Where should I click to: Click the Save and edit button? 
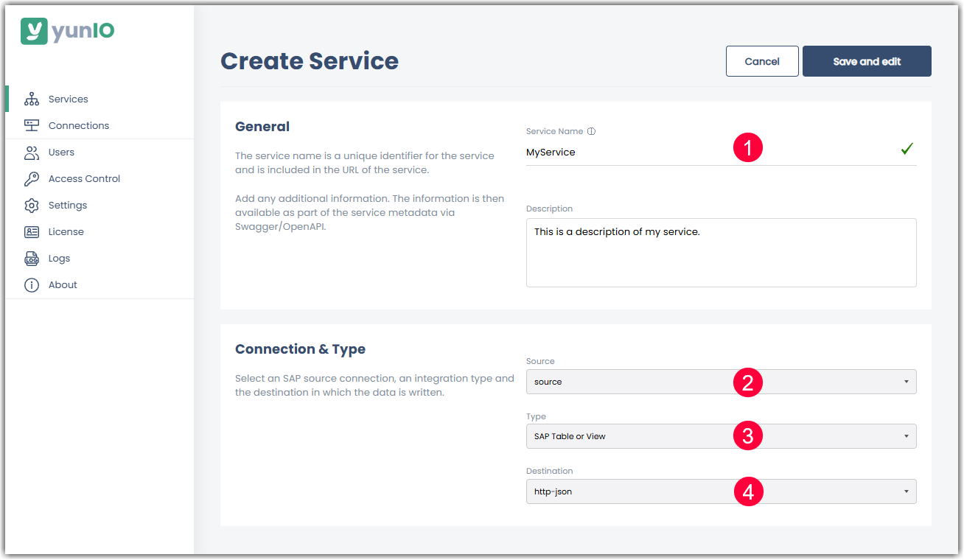pos(867,61)
